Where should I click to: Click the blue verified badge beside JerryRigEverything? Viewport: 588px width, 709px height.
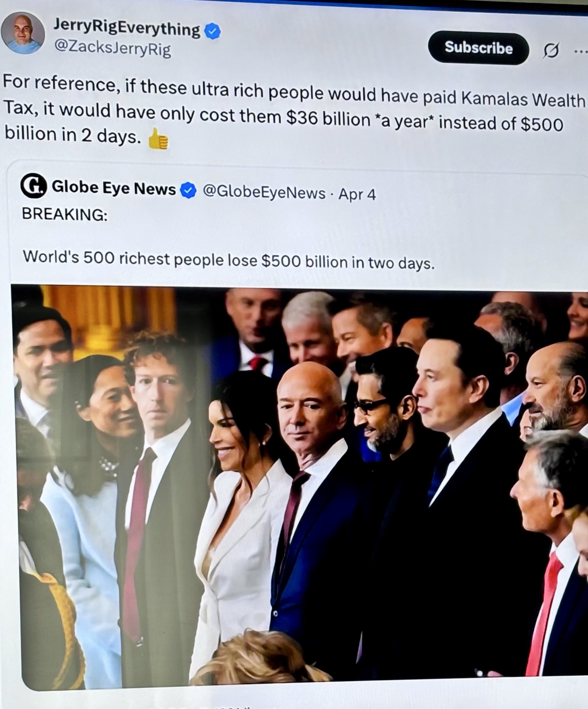click(212, 32)
